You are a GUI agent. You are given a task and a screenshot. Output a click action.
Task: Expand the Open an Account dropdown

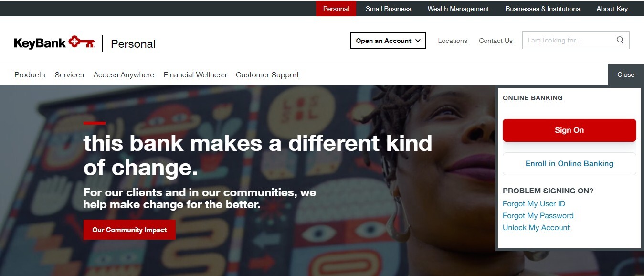[x=388, y=41]
